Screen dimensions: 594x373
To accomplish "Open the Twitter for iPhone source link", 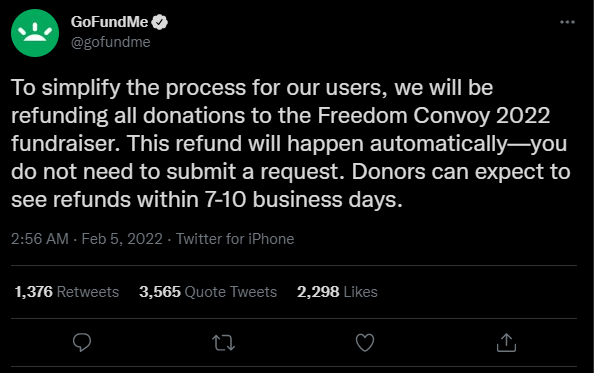I will [235, 239].
